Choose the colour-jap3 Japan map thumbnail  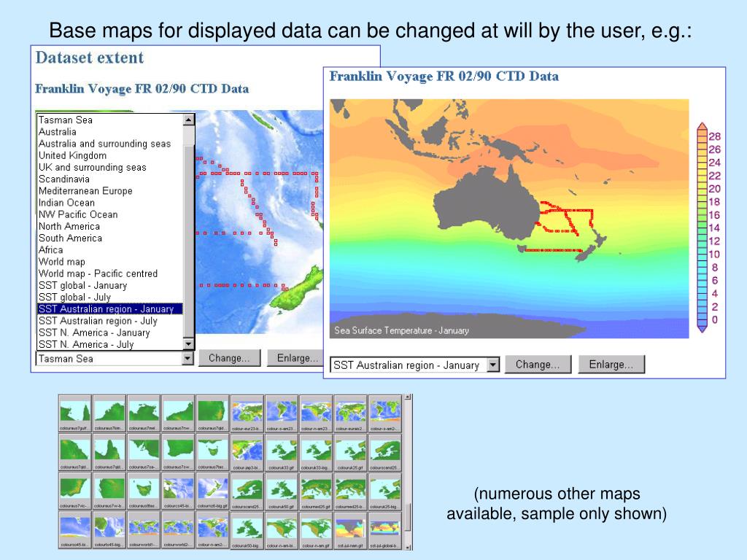pyautogui.click(x=247, y=452)
